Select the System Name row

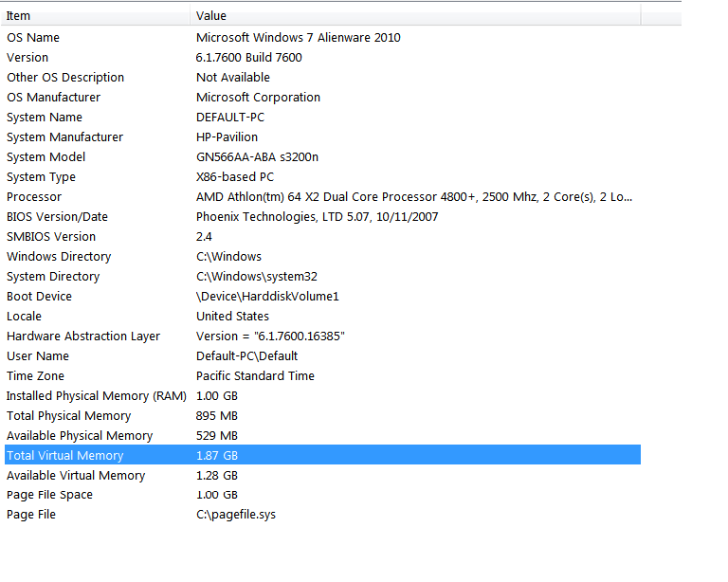coord(45,118)
